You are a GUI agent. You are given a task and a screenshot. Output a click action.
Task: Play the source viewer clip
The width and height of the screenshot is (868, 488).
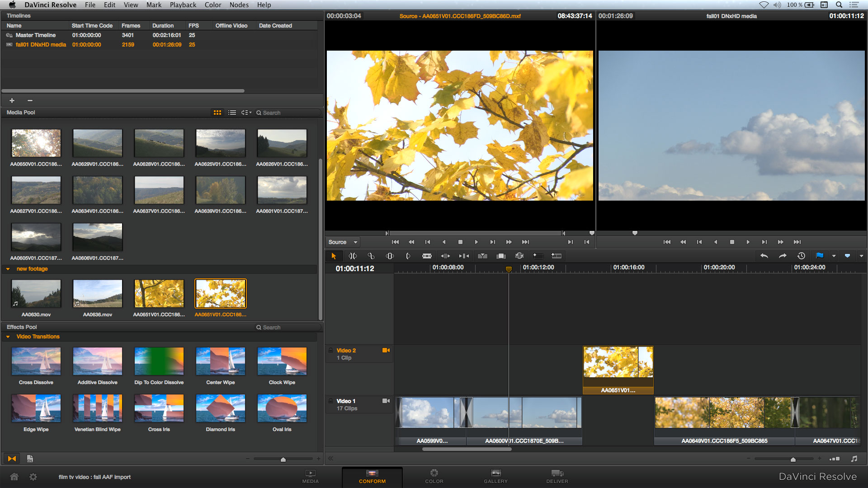(476, 242)
